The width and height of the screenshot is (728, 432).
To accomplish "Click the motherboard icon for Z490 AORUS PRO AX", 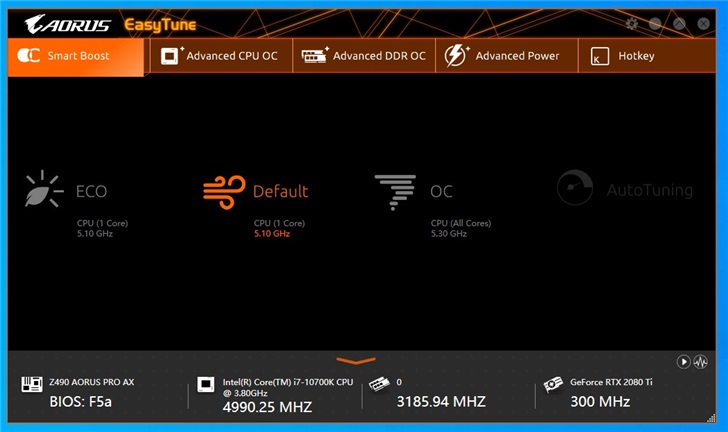I will (32, 384).
